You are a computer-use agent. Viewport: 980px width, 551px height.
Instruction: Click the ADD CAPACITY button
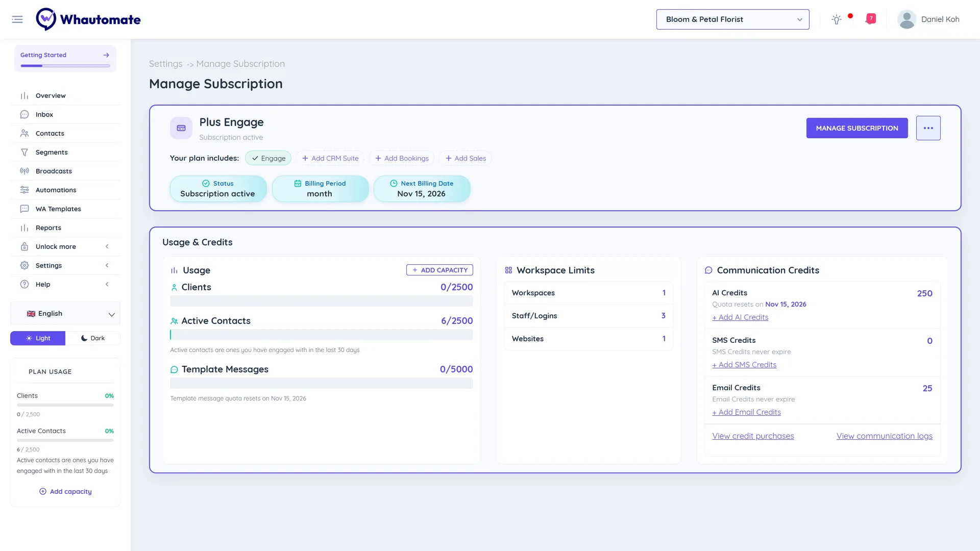pos(439,270)
